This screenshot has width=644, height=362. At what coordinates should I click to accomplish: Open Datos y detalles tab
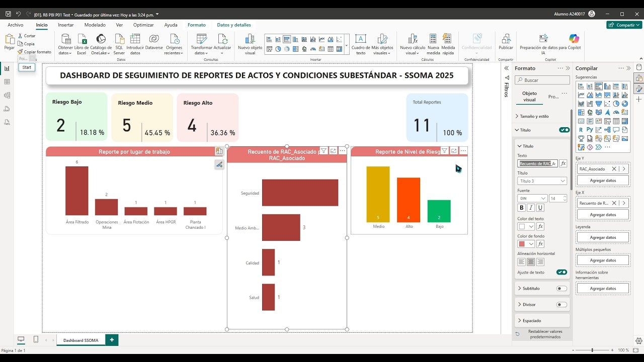[x=234, y=25]
